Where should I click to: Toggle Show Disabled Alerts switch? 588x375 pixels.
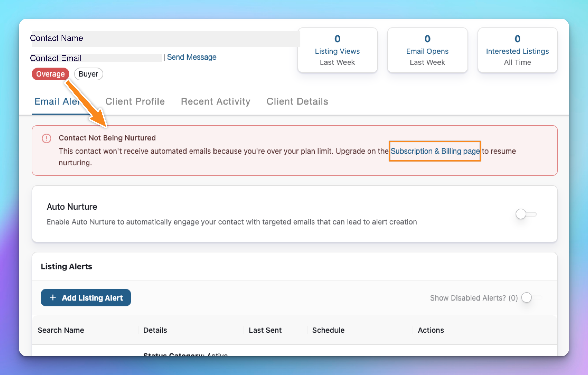point(532,298)
